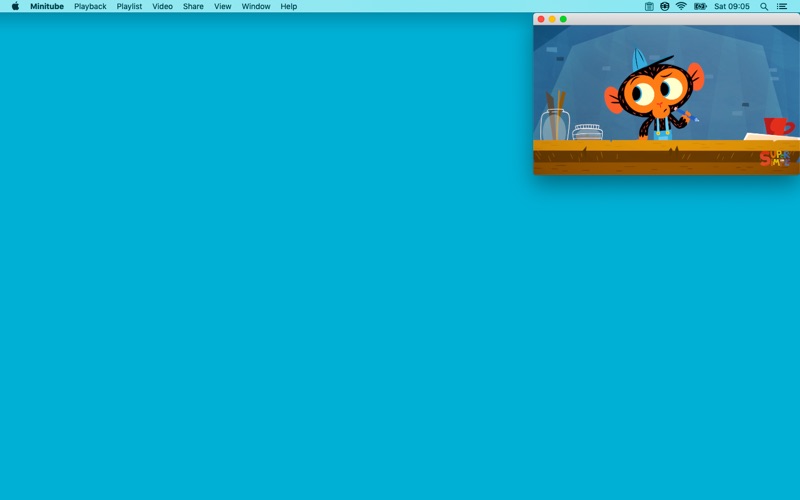Open the Playlist menu
The width and height of the screenshot is (800, 500).
tap(129, 6)
